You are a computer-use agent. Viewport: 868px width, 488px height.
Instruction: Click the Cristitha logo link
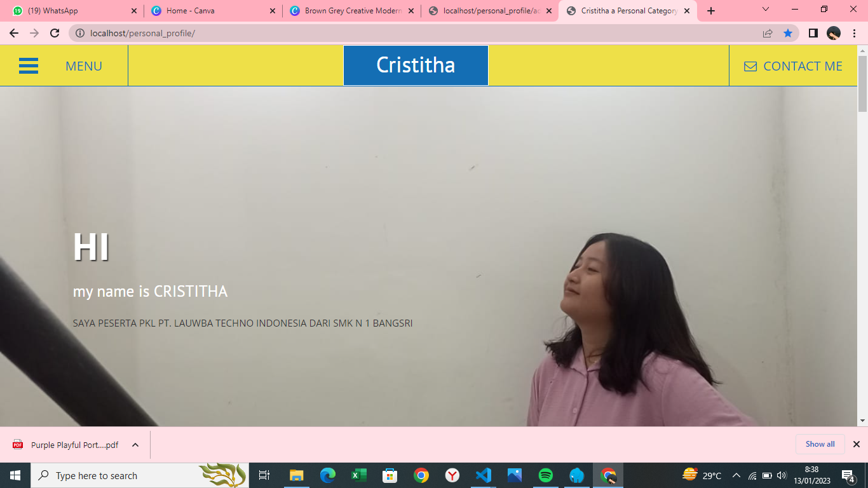(x=416, y=65)
